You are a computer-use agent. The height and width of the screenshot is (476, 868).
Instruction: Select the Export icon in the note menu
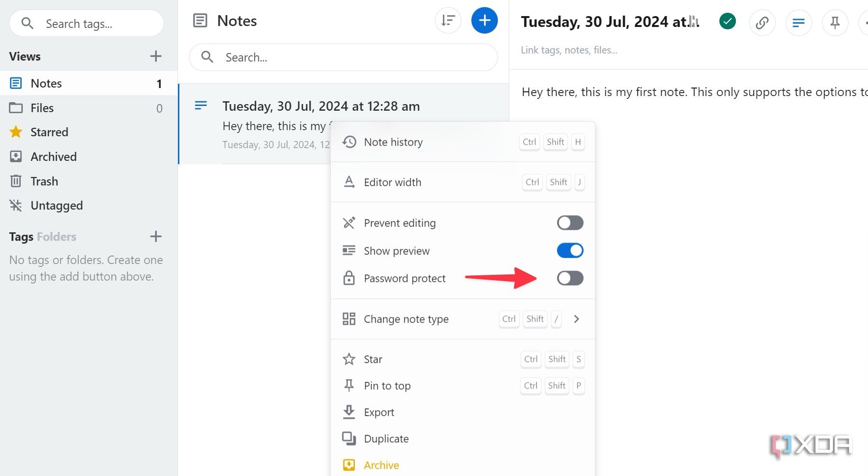[x=349, y=412]
